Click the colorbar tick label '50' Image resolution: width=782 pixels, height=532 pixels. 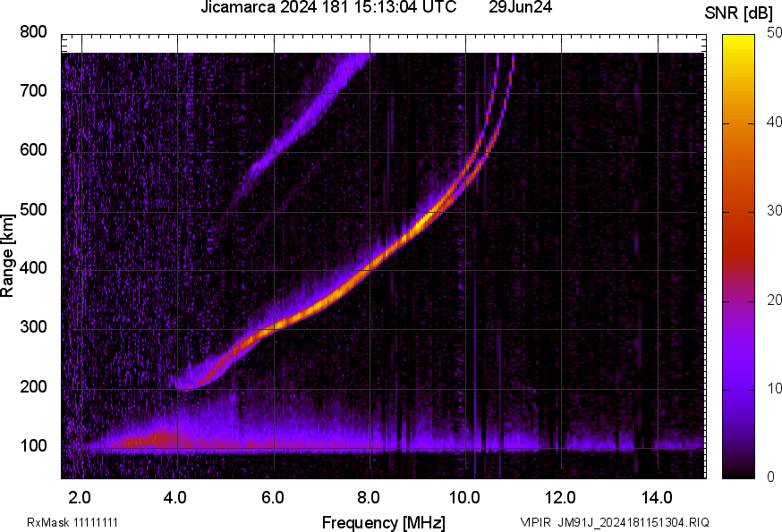[774, 33]
